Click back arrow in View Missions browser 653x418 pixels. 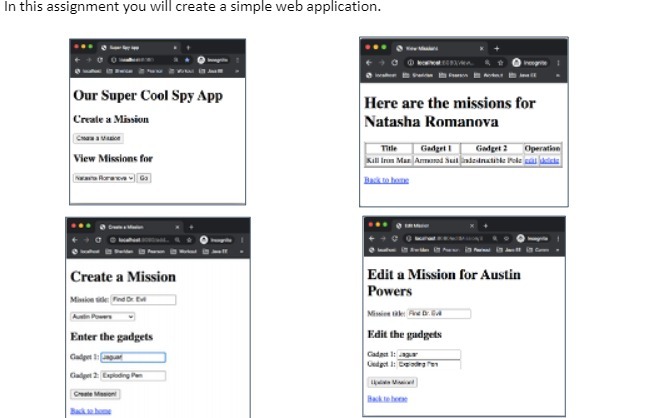point(369,62)
